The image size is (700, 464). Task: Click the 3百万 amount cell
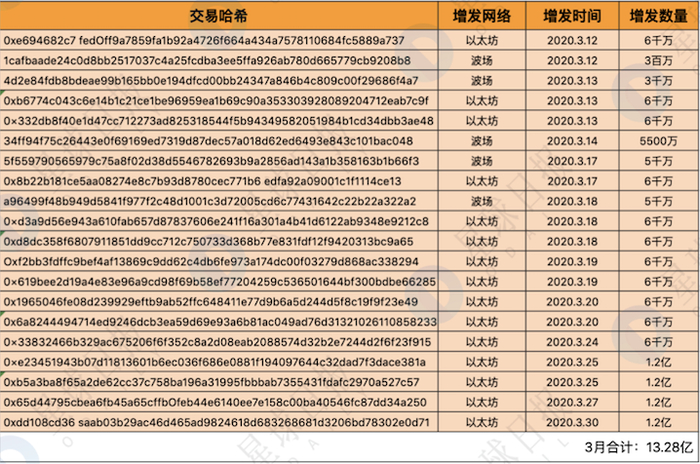click(x=658, y=61)
